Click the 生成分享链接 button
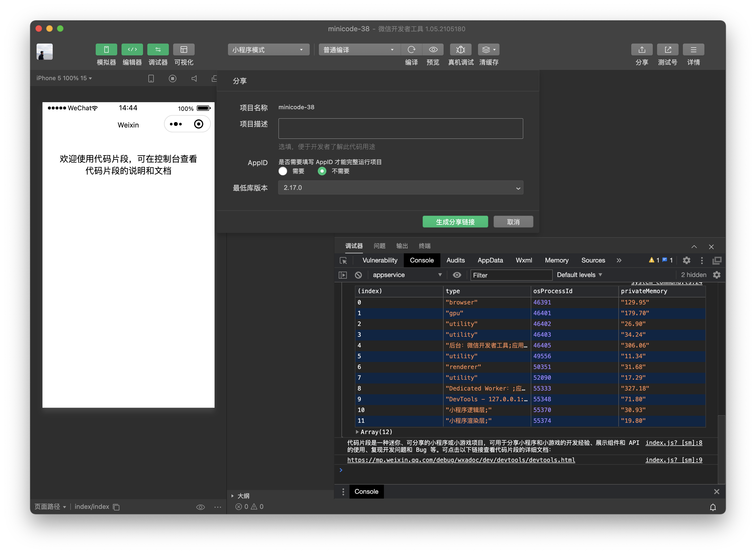Viewport: 756px width, 554px height. (x=455, y=222)
